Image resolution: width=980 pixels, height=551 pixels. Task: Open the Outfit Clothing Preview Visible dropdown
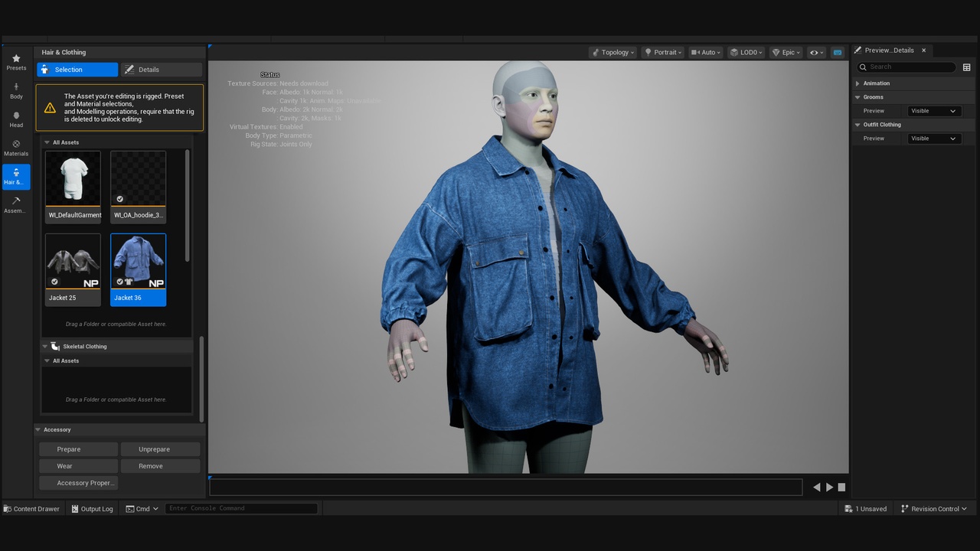point(933,139)
